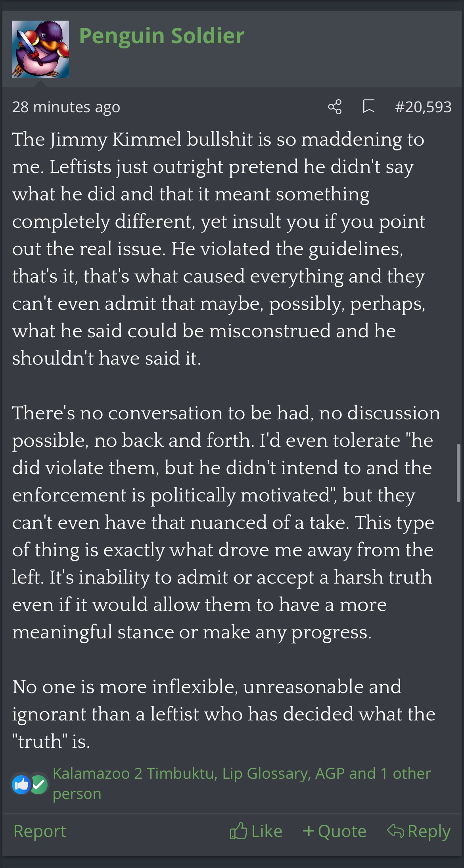Click the paragraph starting "There's no conversation"

point(222,522)
